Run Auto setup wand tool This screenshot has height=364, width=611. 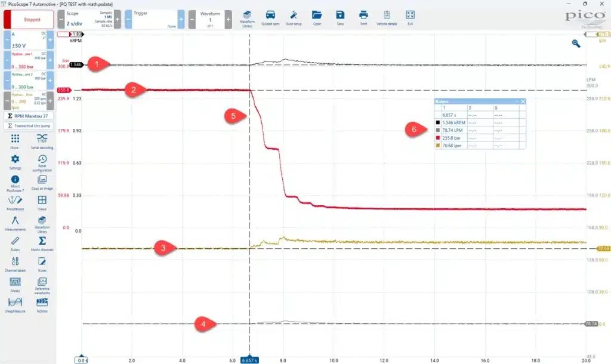[x=294, y=18]
